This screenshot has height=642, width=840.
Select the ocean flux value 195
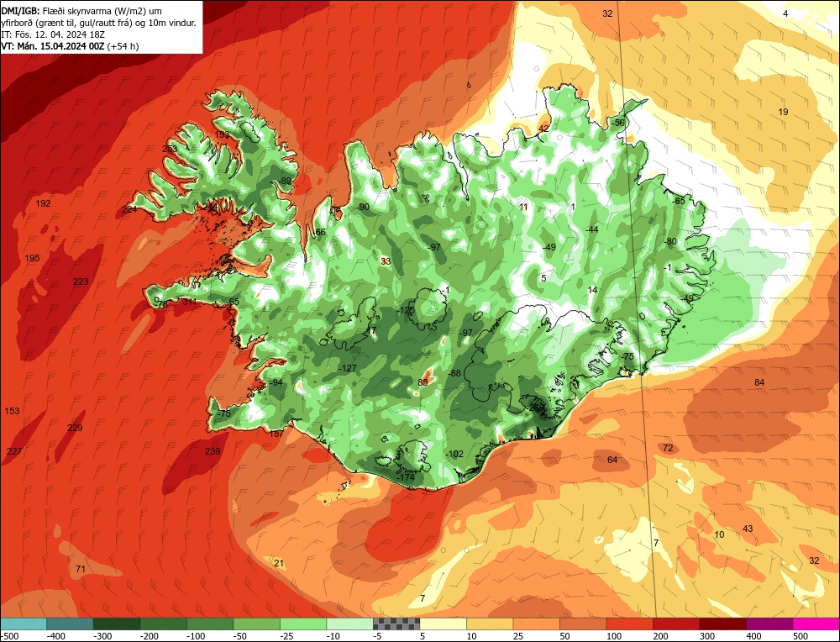[32, 258]
